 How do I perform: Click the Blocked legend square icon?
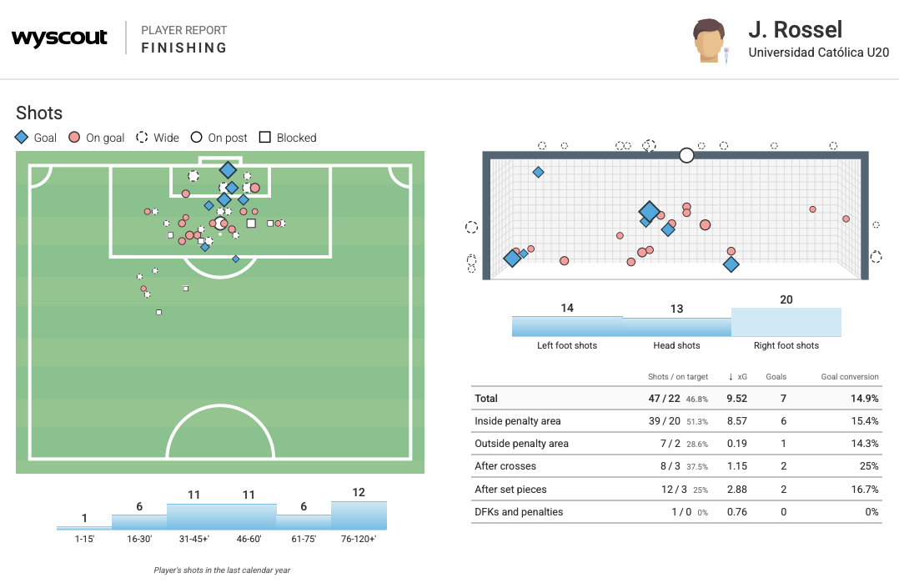265,138
